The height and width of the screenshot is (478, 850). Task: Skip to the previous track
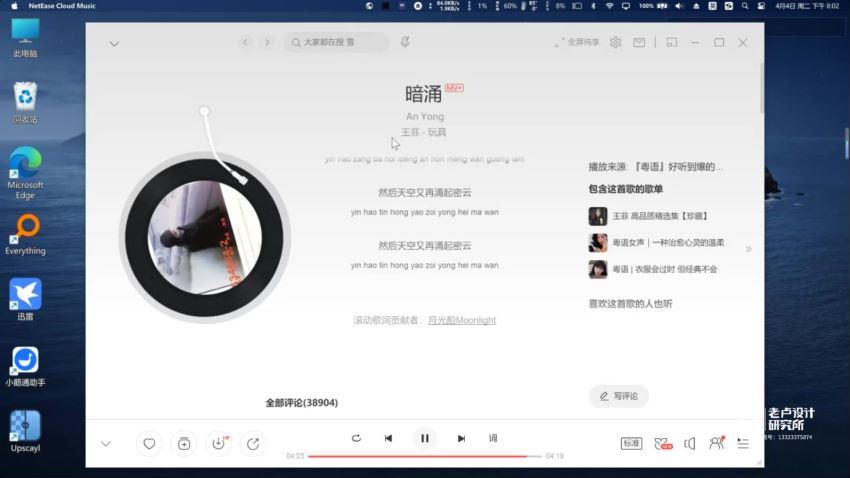click(388, 438)
